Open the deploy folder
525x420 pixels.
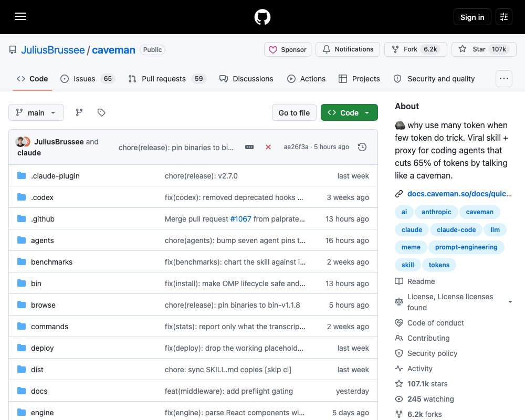click(x=42, y=348)
